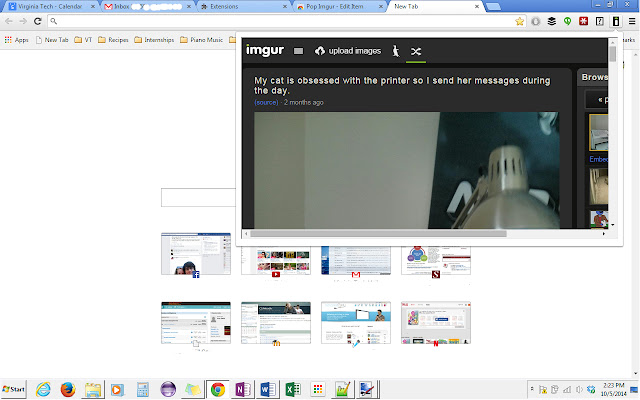The width and height of the screenshot is (640, 400).
Task: Open the Netflix most-visited thumbnail
Action: (436, 323)
